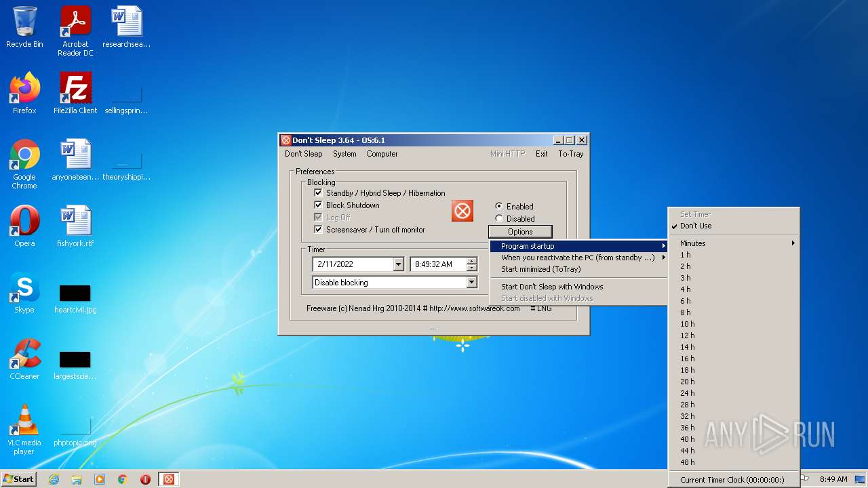Open Internet Explorer from taskbar
The image size is (868, 488).
pyautogui.click(x=54, y=479)
